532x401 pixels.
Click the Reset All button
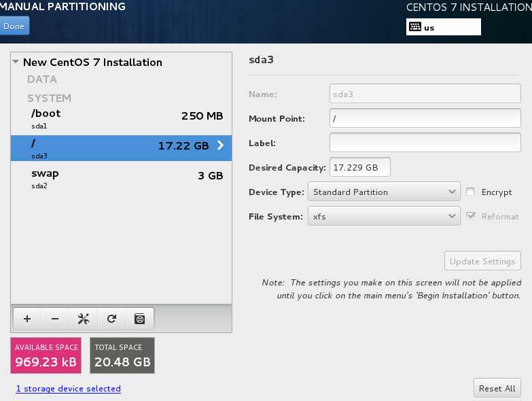pyautogui.click(x=497, y=388)
